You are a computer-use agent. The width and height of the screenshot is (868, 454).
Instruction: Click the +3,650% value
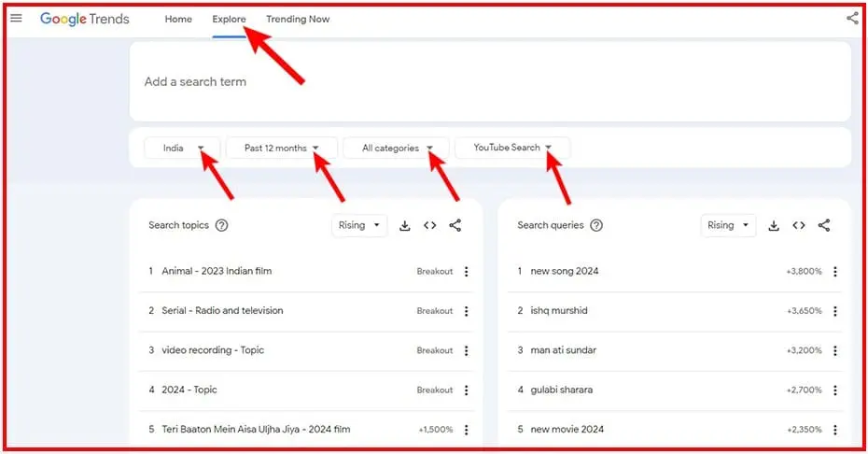point(804,311)
